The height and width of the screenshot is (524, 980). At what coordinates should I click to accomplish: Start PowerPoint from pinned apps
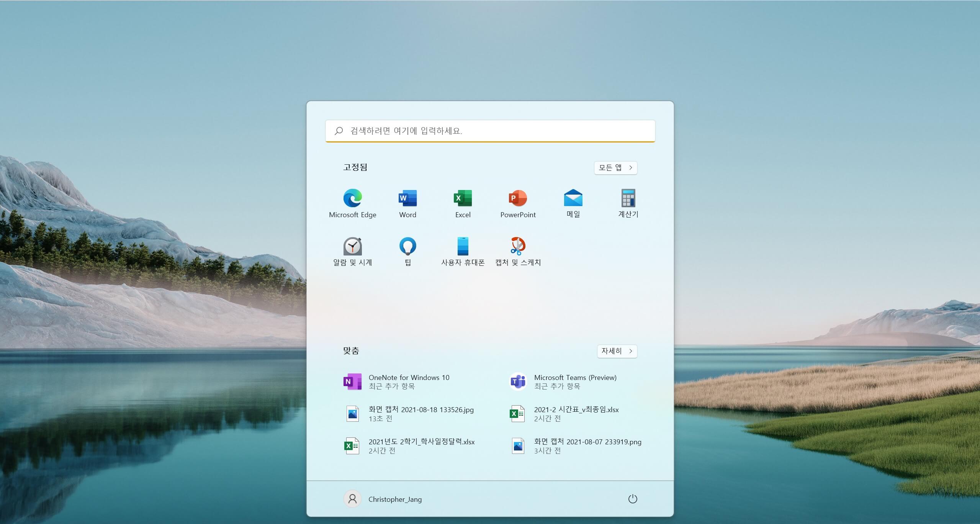coord(518,203)
